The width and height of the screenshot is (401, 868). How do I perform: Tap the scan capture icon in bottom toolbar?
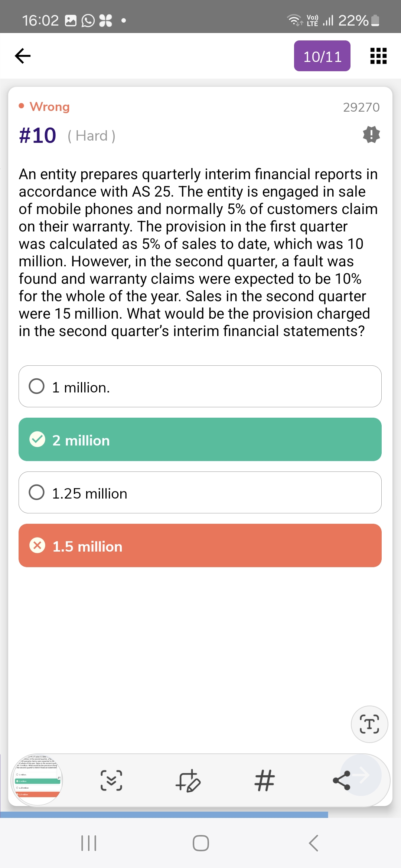(x=111, y=780)
